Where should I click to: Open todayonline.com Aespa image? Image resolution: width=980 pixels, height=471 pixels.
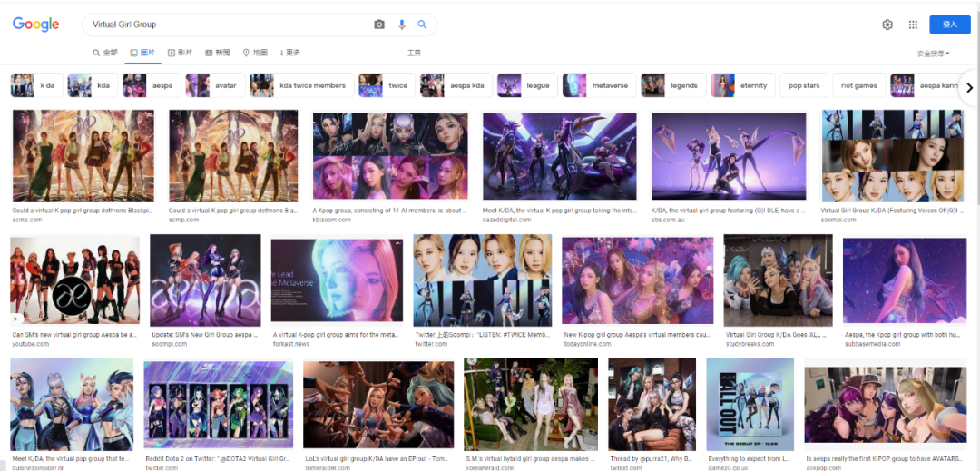[638, 280]
